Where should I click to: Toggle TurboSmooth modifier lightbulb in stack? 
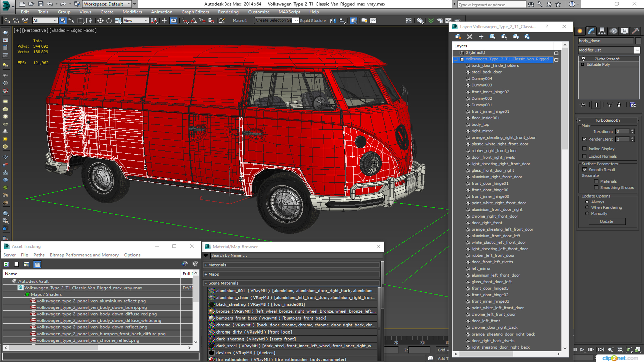pyautogui.click(x=583, y=59)
